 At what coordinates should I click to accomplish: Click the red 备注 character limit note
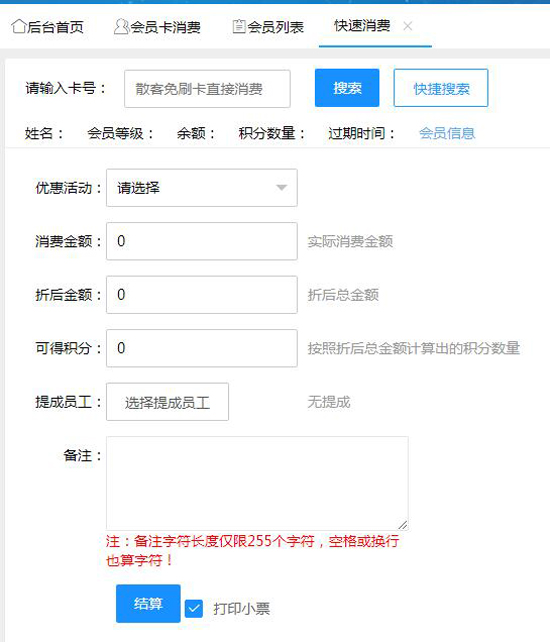(x=252, y=551)
